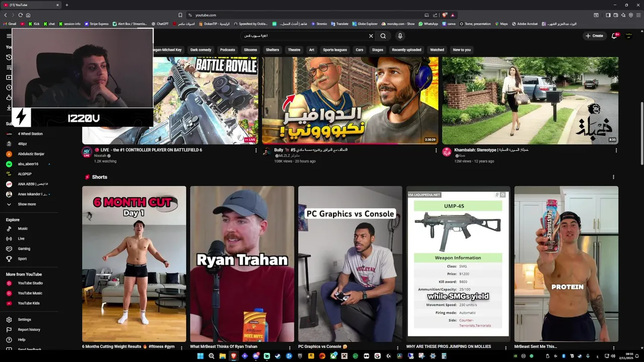
Task: Go back using browser back arrow
Action: coord(6,15)
